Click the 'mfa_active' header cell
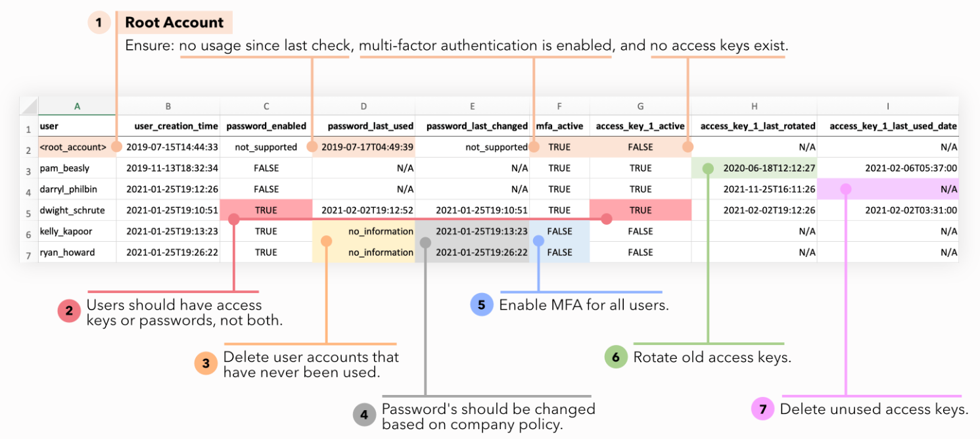Viewport: 980px width, 439px height. coord(559,126)
